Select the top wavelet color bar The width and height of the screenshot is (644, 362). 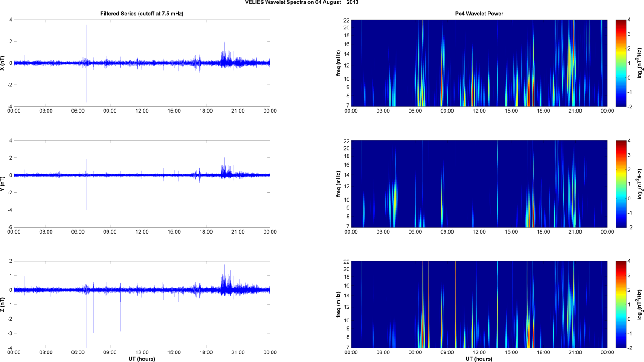(621, 63)
